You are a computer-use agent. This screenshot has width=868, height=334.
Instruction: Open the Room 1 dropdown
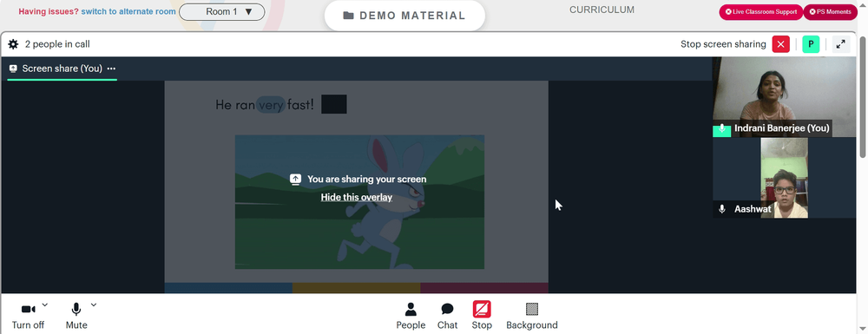click(x=222, y=11)
